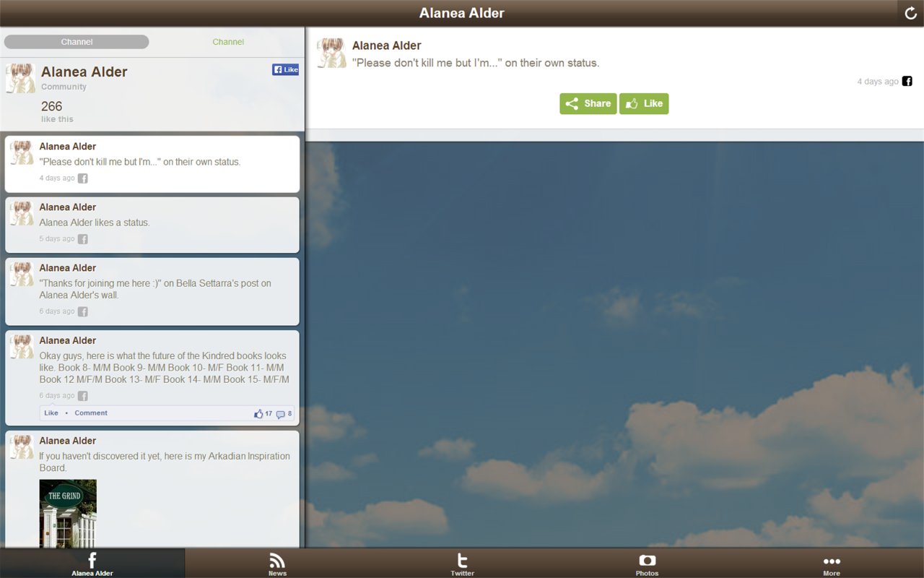
Task: Click the Like link under the Kindred books post
Action: 51,413
